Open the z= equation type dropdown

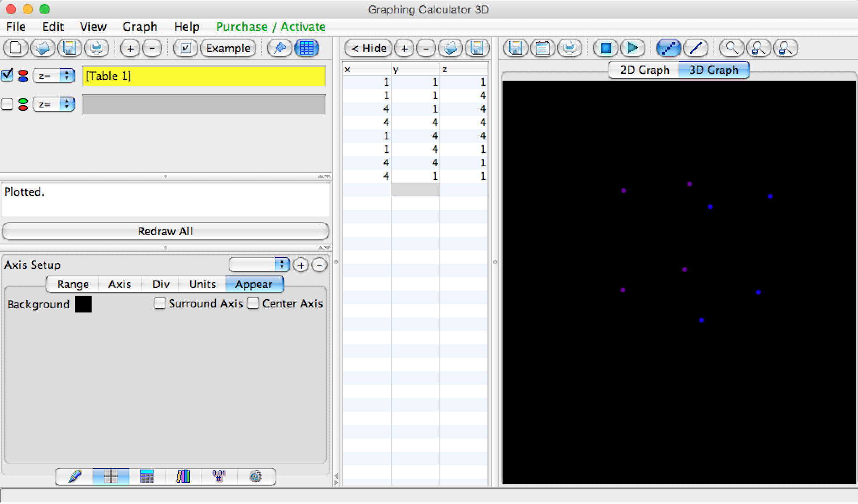pos(54,76)
